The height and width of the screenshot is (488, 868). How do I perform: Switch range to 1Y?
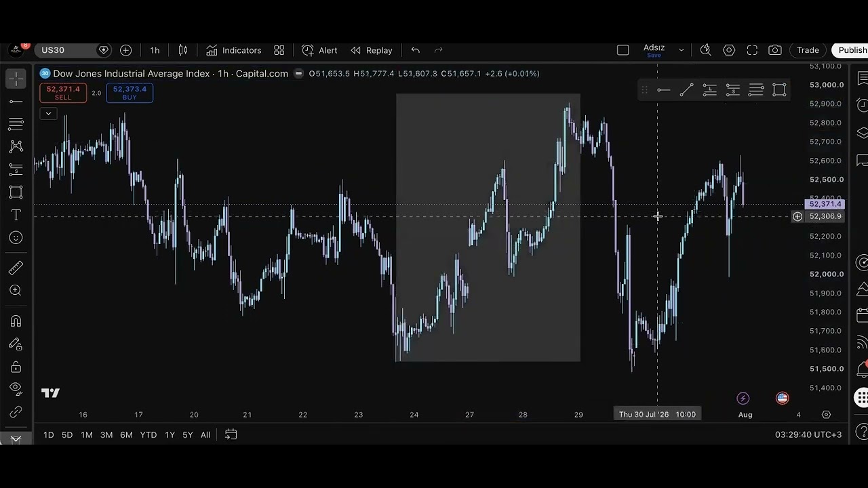(x=170, y=435)
